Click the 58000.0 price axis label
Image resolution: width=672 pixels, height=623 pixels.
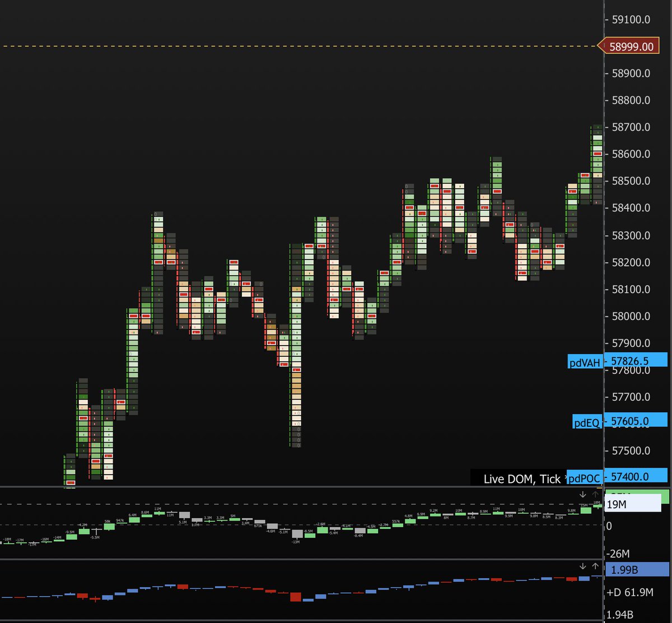[x=631, y=316]
